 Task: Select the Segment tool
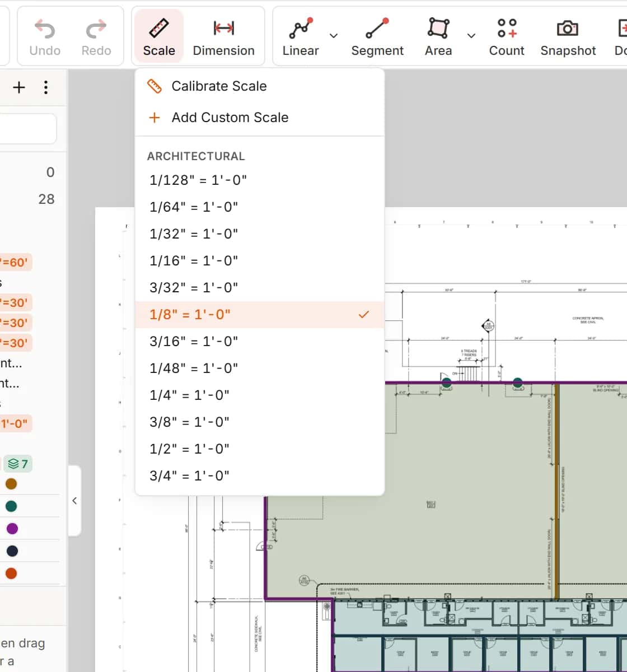(377, 37)
